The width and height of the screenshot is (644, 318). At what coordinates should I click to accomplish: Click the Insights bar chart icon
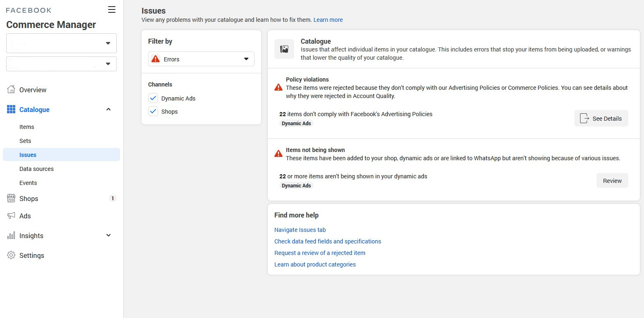tap(11, 235)
